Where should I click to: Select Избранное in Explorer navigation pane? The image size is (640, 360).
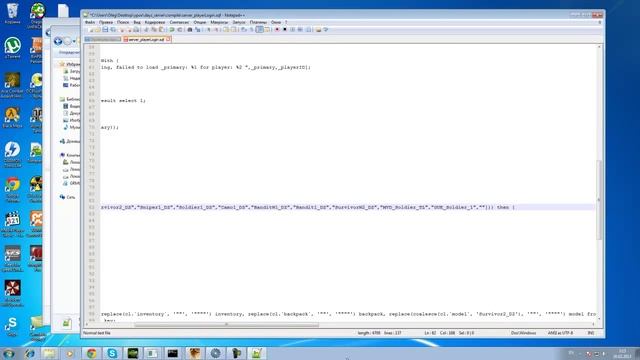[x=70, y=64]
